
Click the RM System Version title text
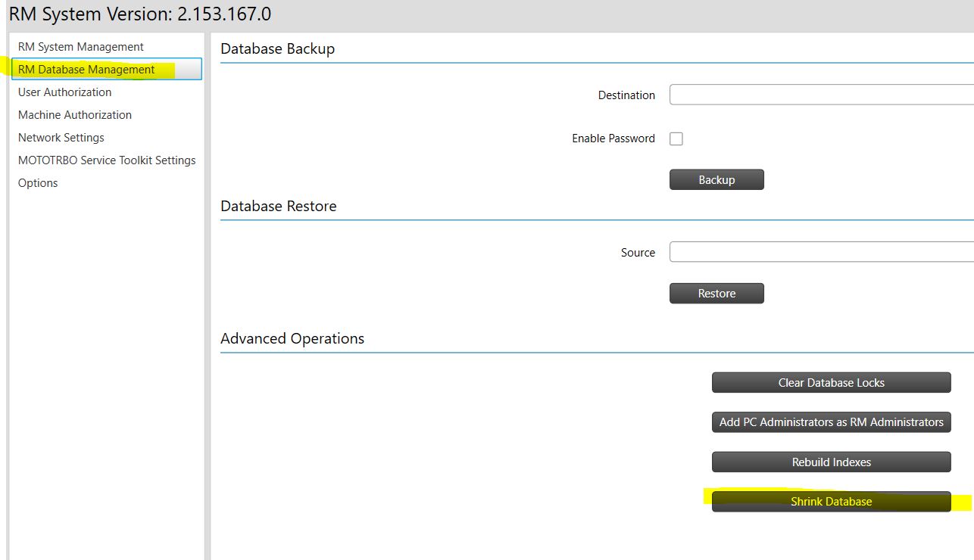tap(140, 14)
